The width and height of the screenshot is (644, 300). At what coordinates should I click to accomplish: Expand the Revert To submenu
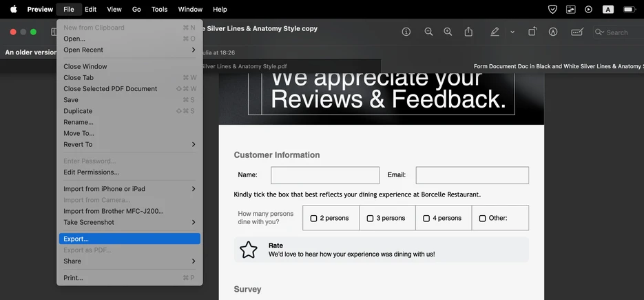129,144
